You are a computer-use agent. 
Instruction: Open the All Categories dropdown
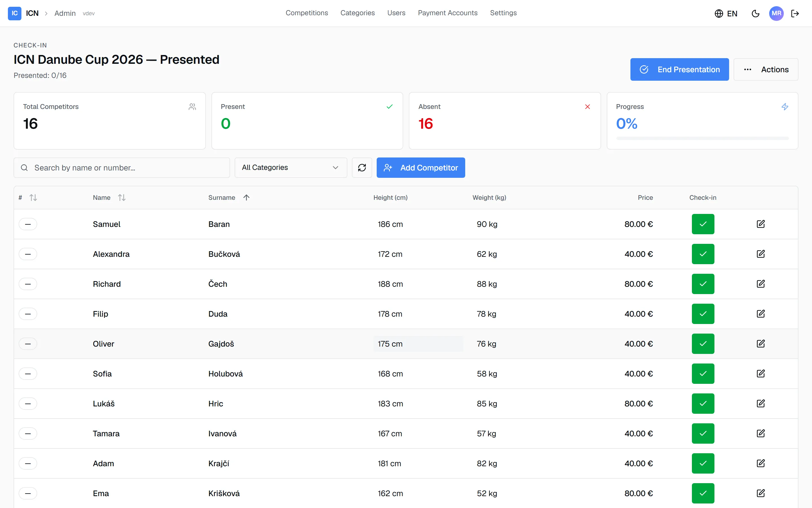point(291,168)
